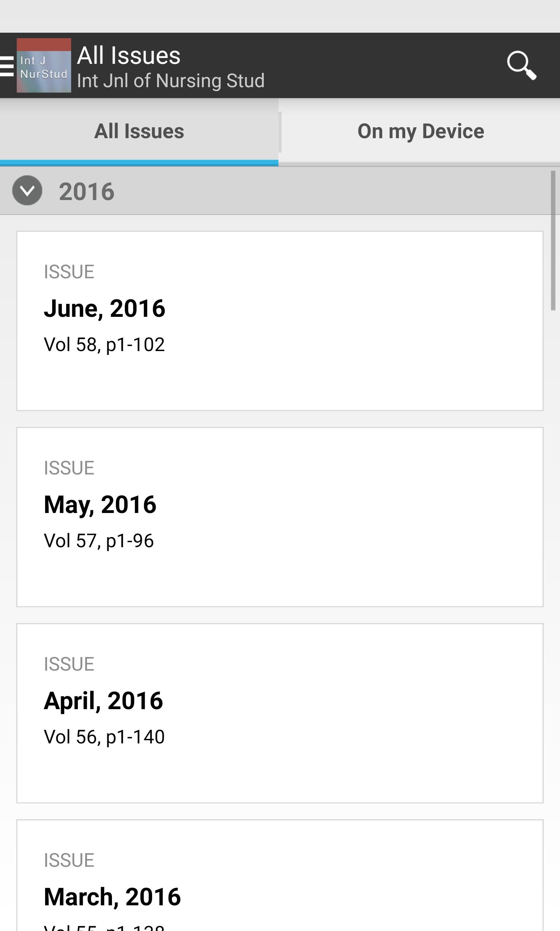Select Vol 58, p1-102 text
The width and height of the screenshot is (560, 931).
pyautogui.click(x=104, y=345)
